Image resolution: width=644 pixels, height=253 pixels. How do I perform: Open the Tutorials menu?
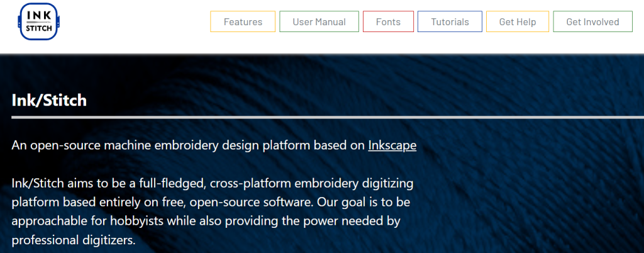pos(450,22)
